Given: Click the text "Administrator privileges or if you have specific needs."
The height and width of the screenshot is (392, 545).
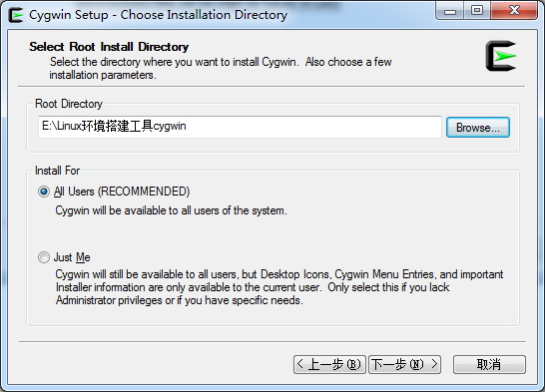Looking at the screenshot, I should (x=180, y=300).
